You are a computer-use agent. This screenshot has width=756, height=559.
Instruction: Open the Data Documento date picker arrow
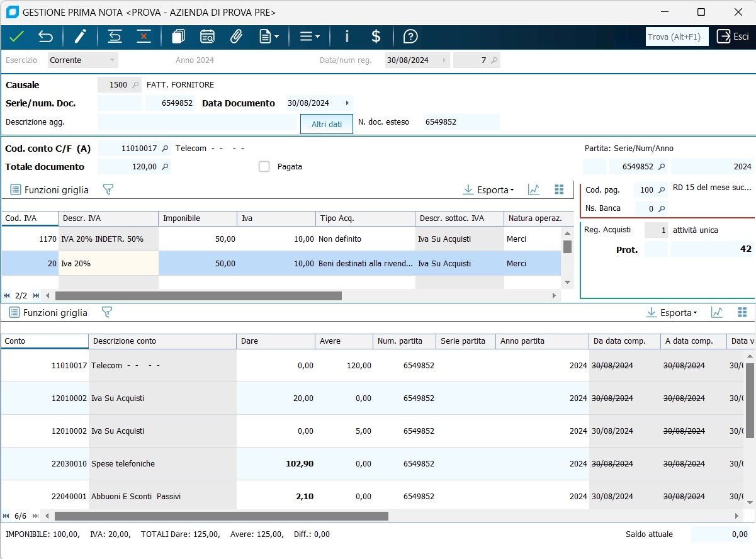click(x=347, y=103)
